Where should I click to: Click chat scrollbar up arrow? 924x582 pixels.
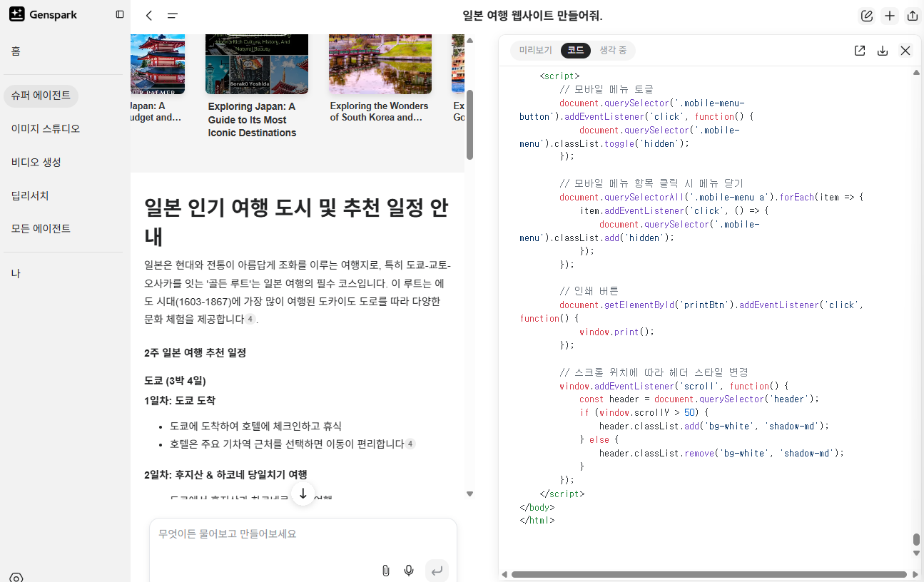469,41
